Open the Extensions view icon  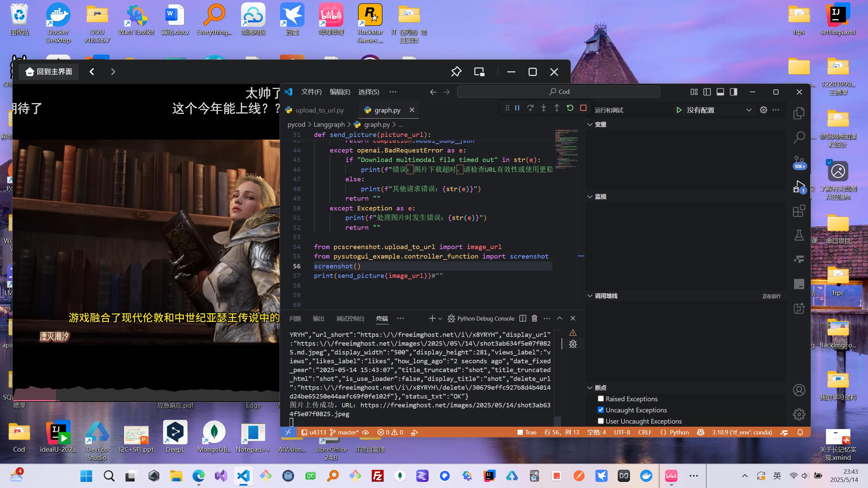coord(799,211)
